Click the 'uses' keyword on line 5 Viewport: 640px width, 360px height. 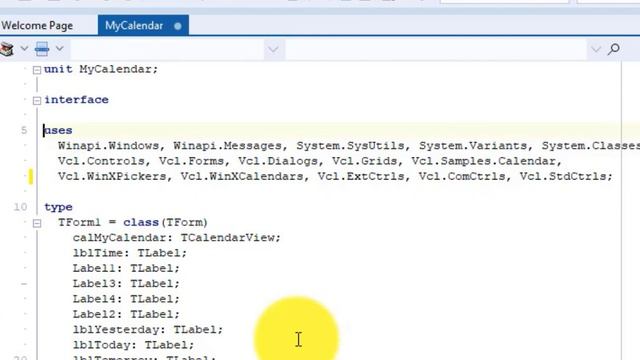[x=58, y=131]
